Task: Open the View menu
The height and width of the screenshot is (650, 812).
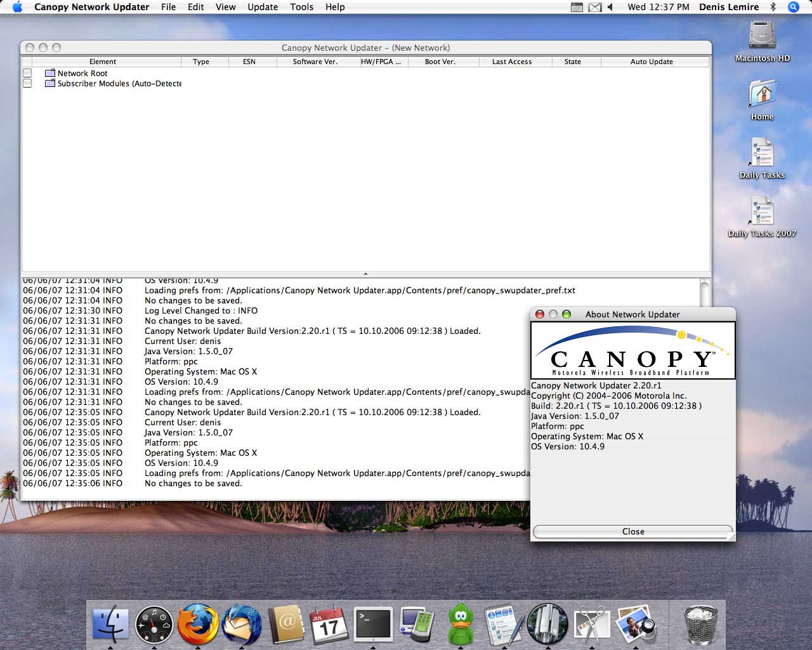Action: pyautogui.click(x=226, y=7)
